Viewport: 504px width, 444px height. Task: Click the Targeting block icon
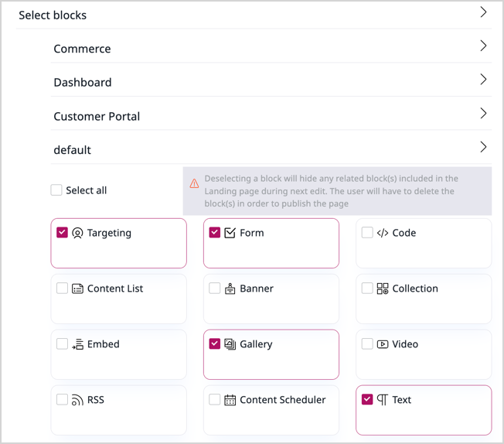(x=77, y=233)
